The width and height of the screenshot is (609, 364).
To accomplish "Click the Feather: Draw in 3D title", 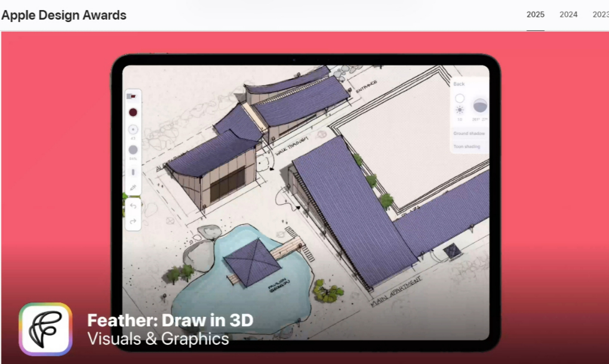I will point(170,320).
